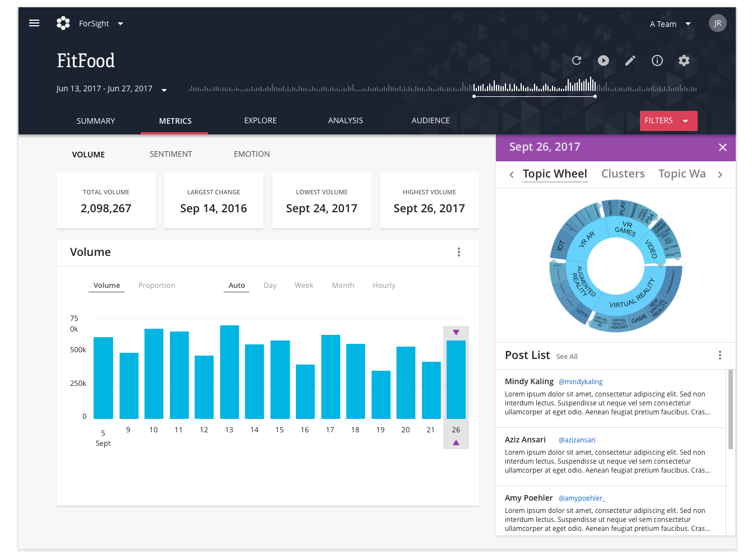Image resolution: width=752 pixels, height=560 pixels.
Task: Go to the previous panel tab with left chevron
Action: pyautogui.click(x=512, y=175)
